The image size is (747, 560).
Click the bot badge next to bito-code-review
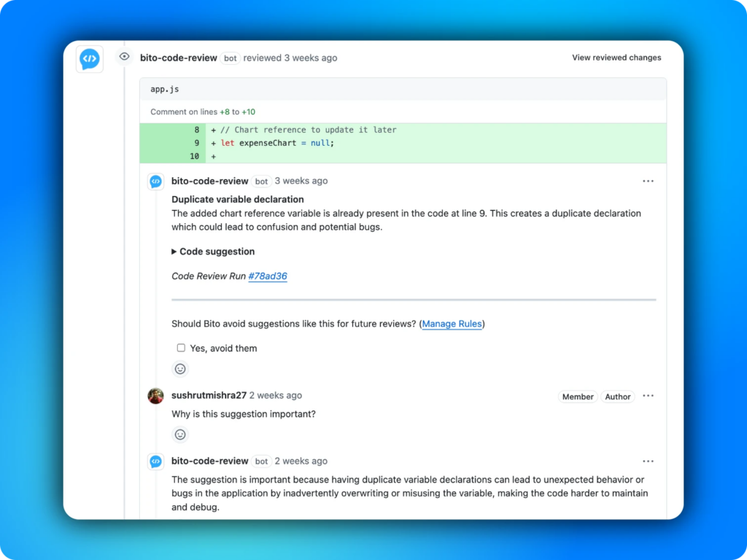tap(230, 58)
